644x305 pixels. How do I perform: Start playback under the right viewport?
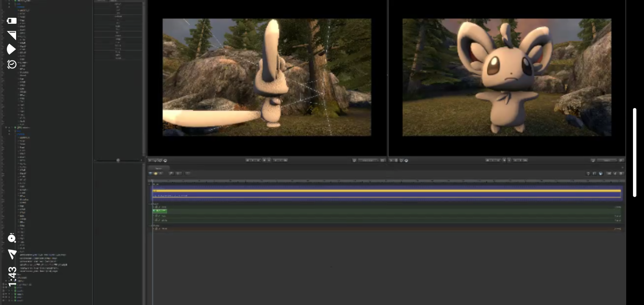pyautogui.click(x=509, y=160)
